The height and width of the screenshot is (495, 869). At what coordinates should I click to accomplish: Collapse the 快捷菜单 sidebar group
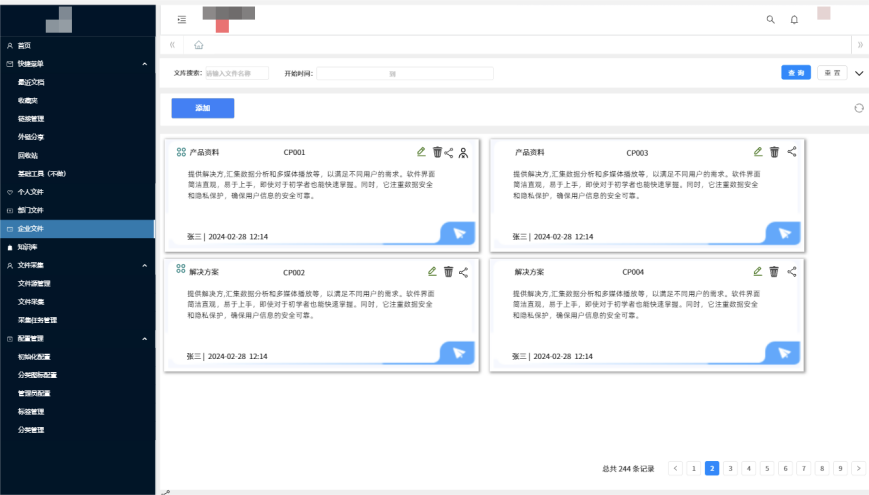[146, 64]
